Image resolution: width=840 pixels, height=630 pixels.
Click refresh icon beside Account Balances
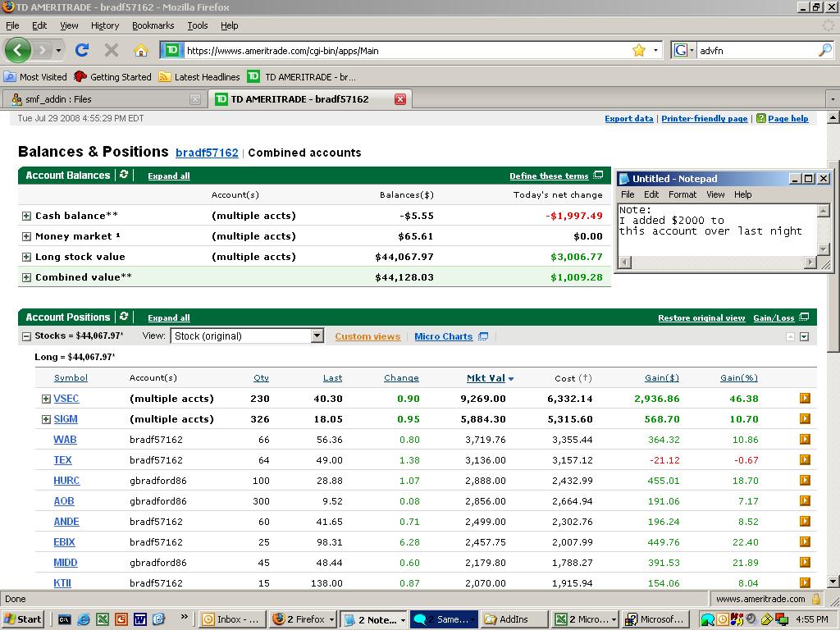[x=124, y=175]
